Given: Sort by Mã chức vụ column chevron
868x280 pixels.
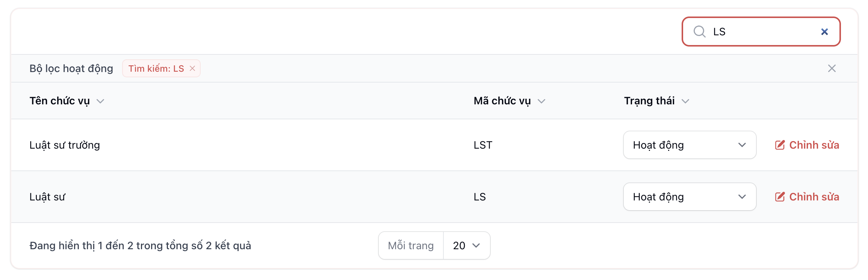Looking at the screenshot, I should (x=541, y=101).
